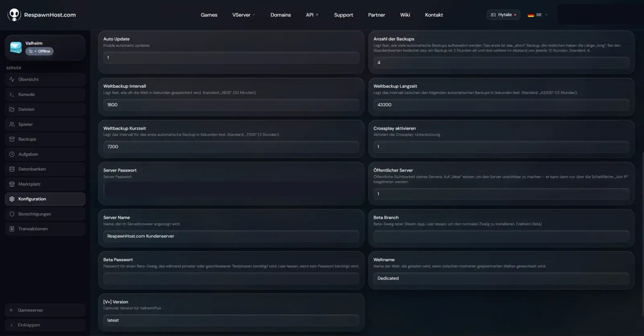Click the Konsole terminal prompt icon
Viewport: 644px width, 336px height.
(x=12, y=94)
